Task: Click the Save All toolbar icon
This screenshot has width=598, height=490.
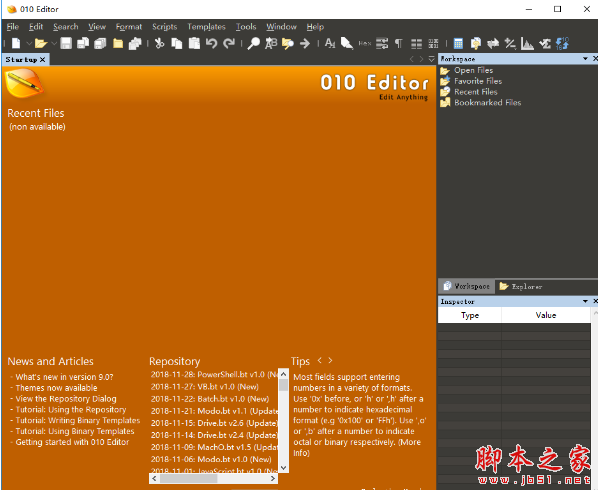Action: pyautogui.click(x=100, y=43)
